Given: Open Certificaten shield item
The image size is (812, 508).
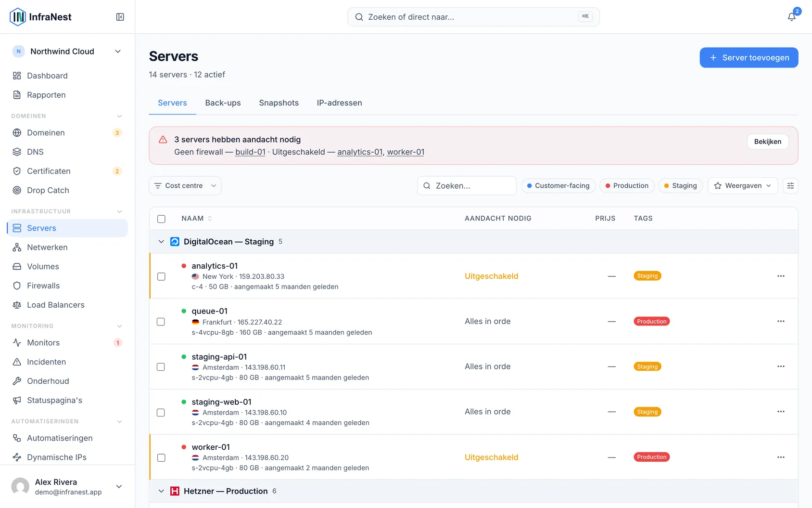Looking at the screenshot, I should (x=67, y=171).
